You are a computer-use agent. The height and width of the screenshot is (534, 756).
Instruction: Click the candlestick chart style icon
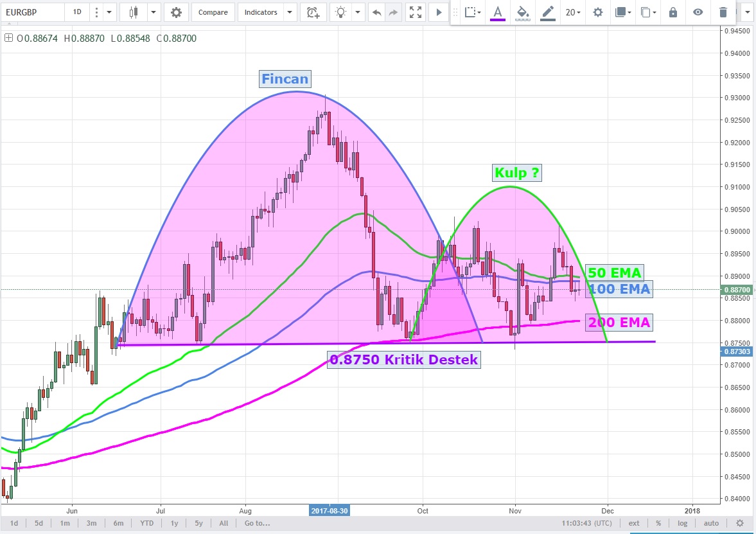coord(134,12)
